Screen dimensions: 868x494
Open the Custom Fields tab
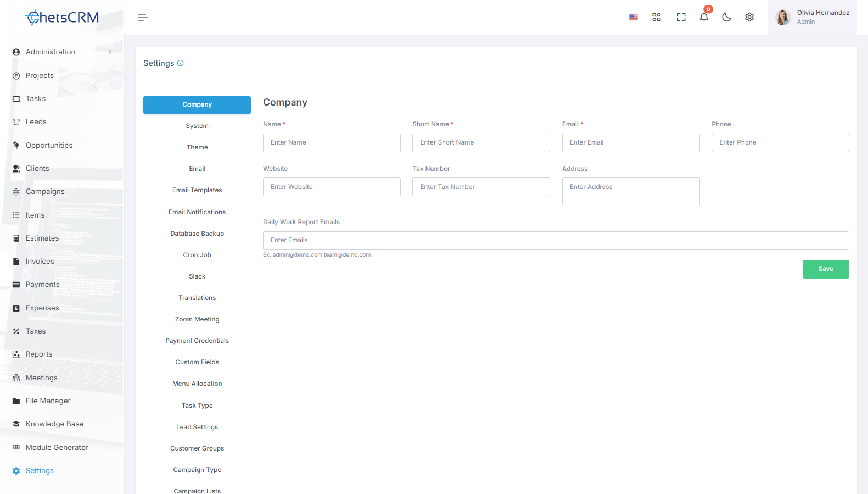pyautogui.click(x=197, y=363)
